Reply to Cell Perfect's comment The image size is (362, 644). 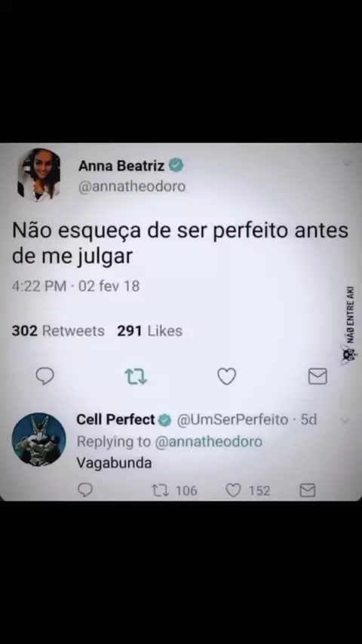tap(85, 490)
